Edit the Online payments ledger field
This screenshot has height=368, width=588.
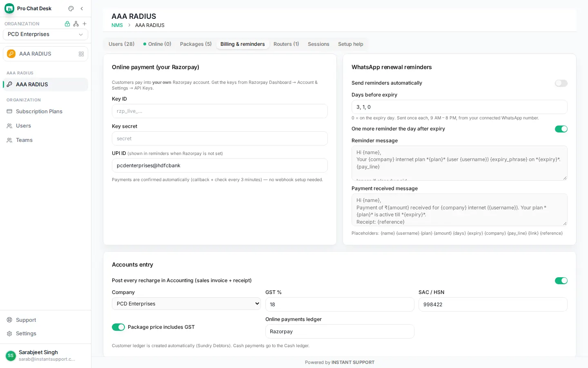click(340, 332)
